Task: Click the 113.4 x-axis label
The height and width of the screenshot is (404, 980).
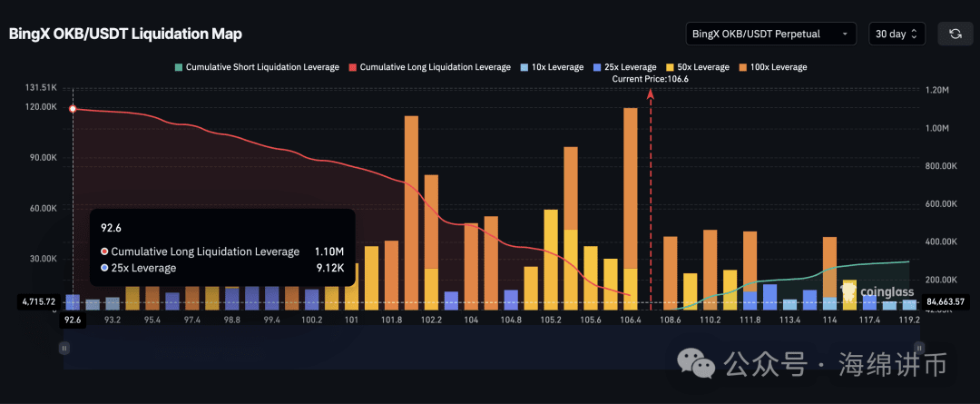Action: (789, 320)
